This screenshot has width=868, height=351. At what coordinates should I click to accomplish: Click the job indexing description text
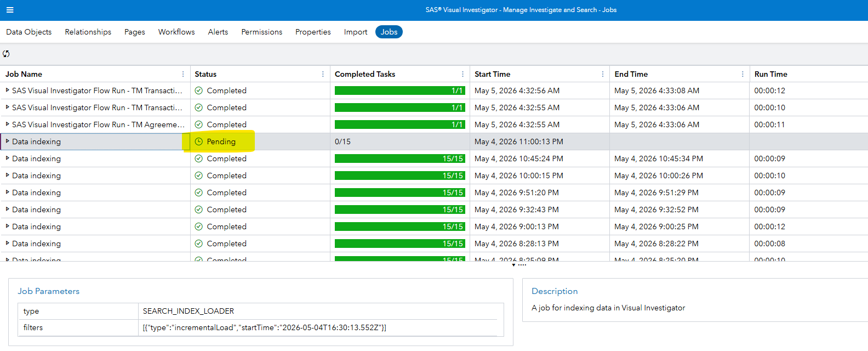coord(608,308)
